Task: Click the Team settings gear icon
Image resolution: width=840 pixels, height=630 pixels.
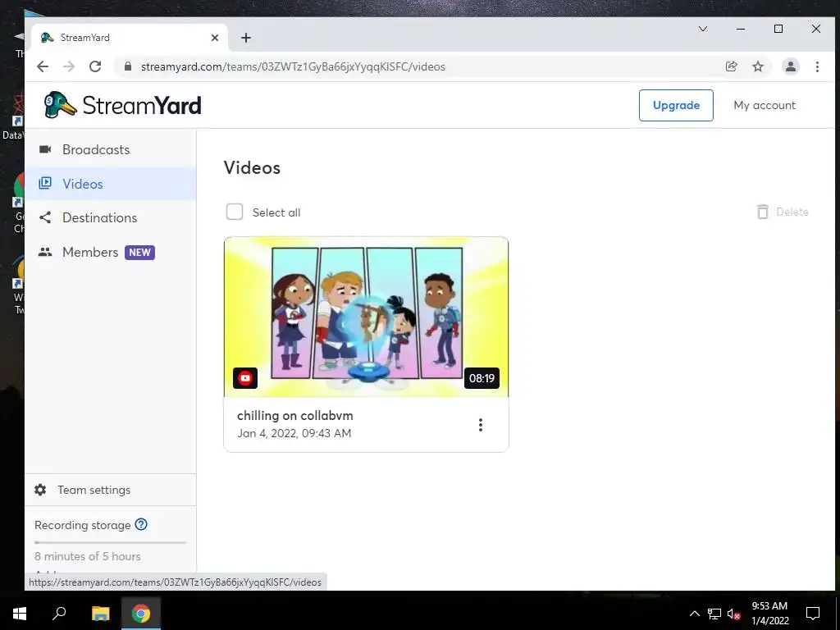Action: pos(40,490)
